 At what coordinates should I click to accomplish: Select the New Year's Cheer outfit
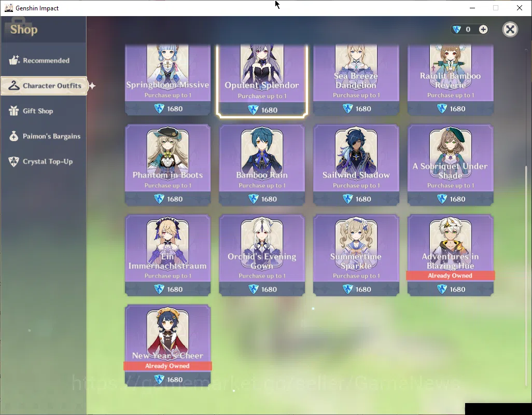[x=167, y=345]
